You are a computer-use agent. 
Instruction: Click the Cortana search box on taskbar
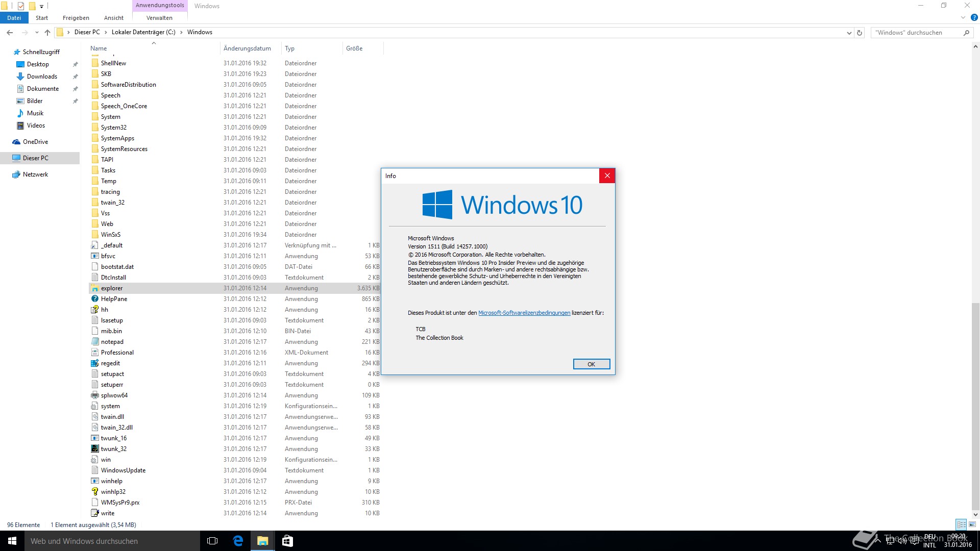point(112,541)
